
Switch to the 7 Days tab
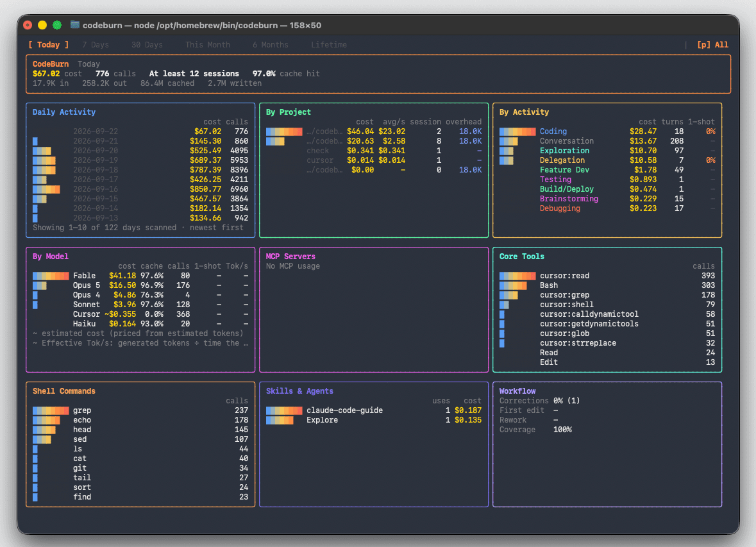(96, 45)
